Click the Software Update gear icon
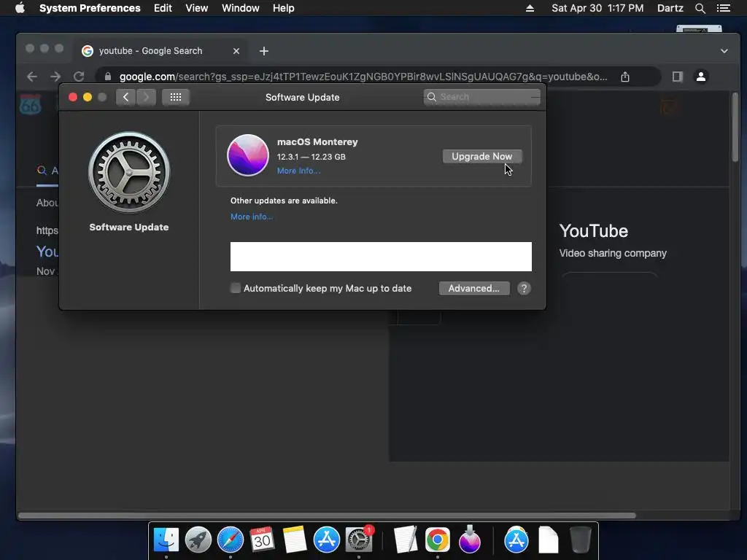The height and width of the screenshot is (560, 747). click(129, 172)
